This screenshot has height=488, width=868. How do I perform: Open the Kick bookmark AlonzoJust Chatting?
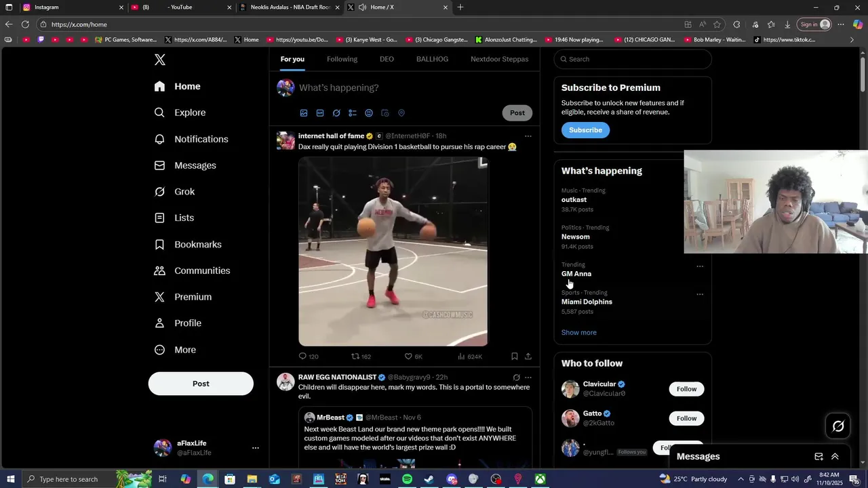[506, 40]
